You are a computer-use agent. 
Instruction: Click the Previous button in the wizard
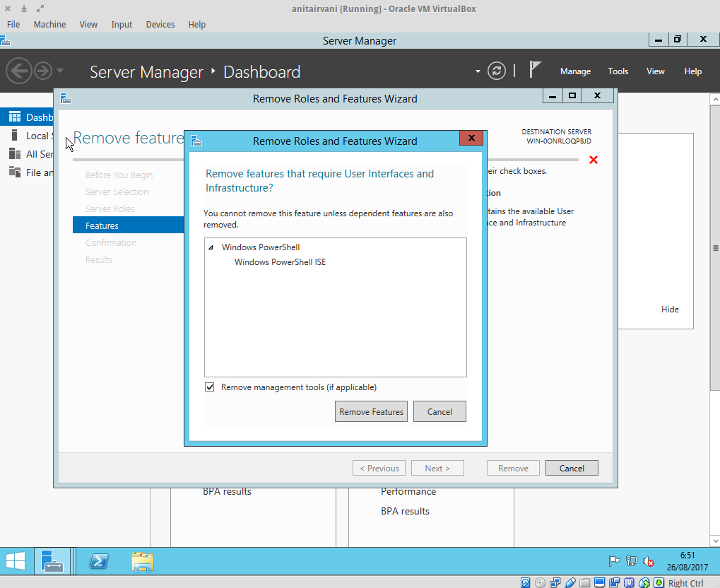point(379,468)
